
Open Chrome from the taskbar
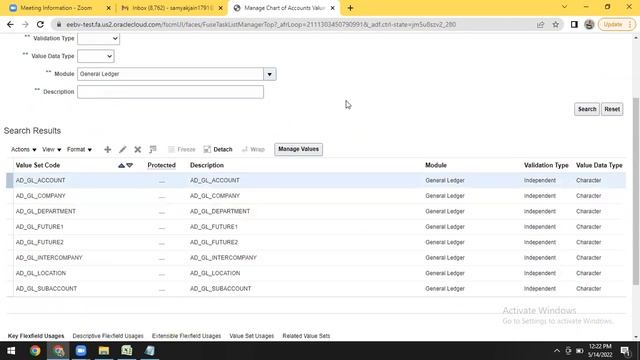pos(35,351)
